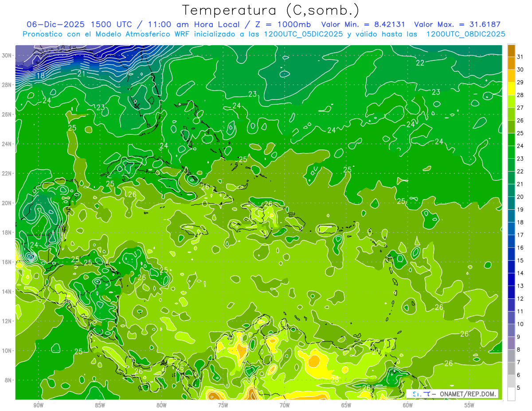Click the 85W longitude axis label
The image size is (532, 411).
pyautogui.click(x=100, y=405)
